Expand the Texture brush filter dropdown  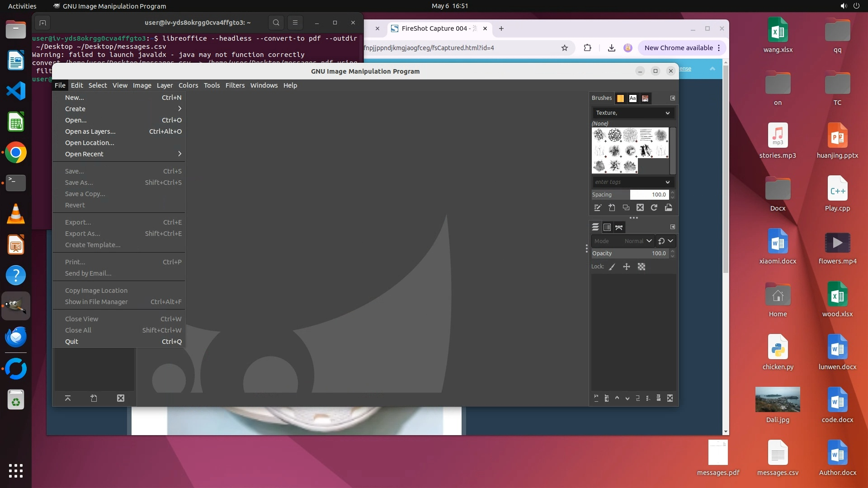pos(667,113)
